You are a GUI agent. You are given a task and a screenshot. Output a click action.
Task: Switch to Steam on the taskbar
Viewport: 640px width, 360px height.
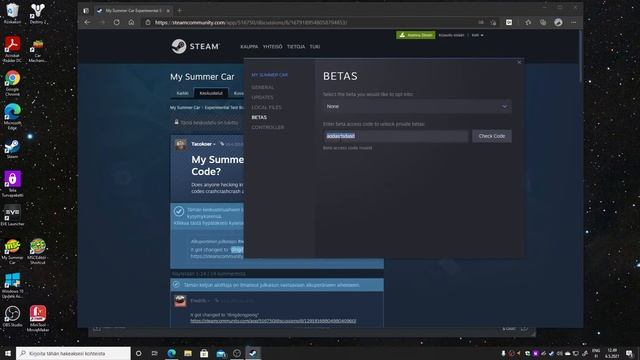pos(253,353)
